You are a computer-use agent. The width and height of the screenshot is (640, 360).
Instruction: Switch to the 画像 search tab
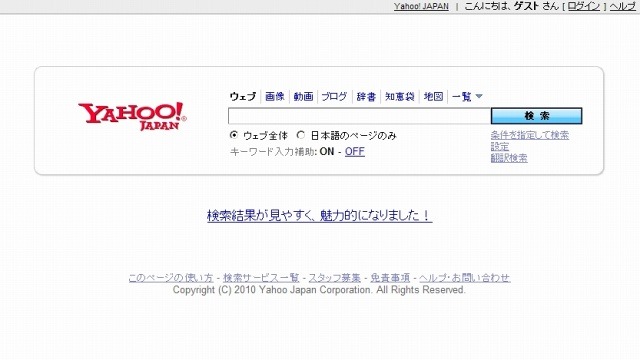(x=275, y=96)
